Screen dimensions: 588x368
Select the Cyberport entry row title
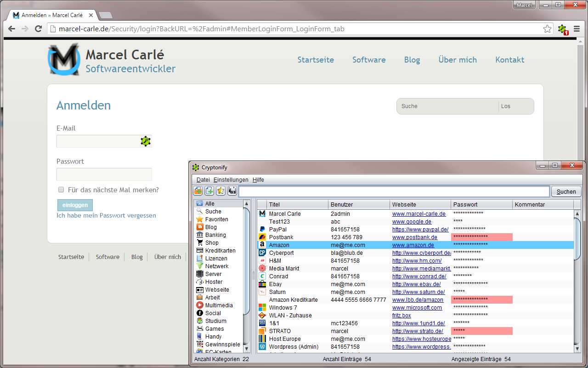(x=281, y=253)
